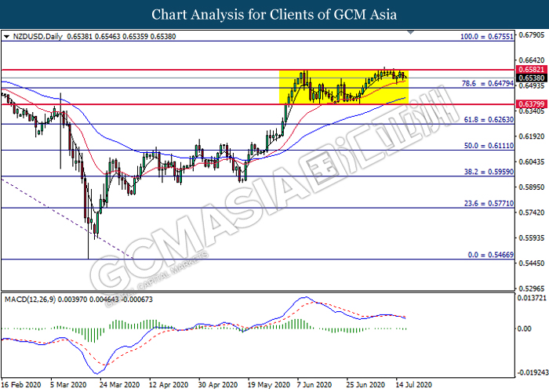Click the 0.61920 price axis value
549x392 pixels.
click(x=532, y=136)
